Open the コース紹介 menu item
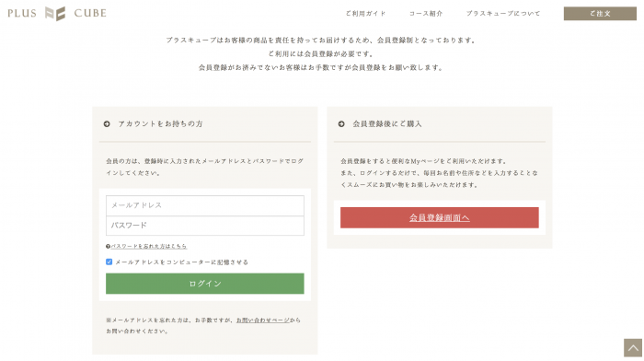 click(426, 14)
